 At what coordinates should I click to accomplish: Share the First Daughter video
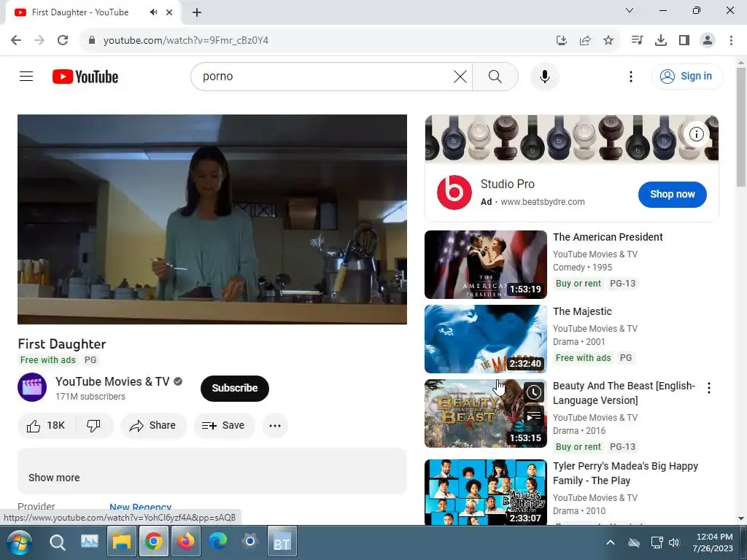click(x=153, y=425)
